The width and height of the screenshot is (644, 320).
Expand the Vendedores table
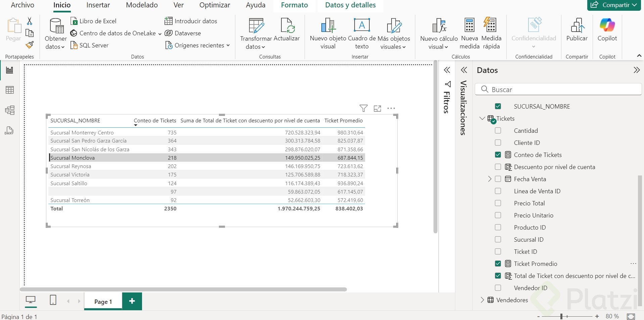click(482, 300)
